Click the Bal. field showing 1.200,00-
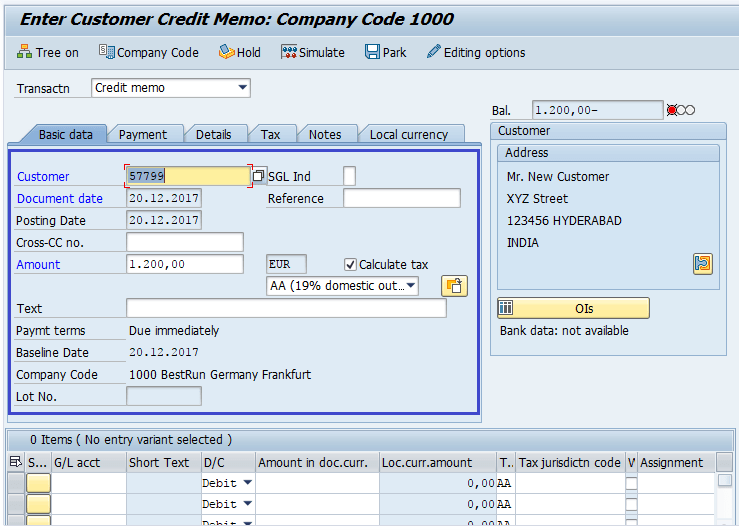 pos(597,110)
